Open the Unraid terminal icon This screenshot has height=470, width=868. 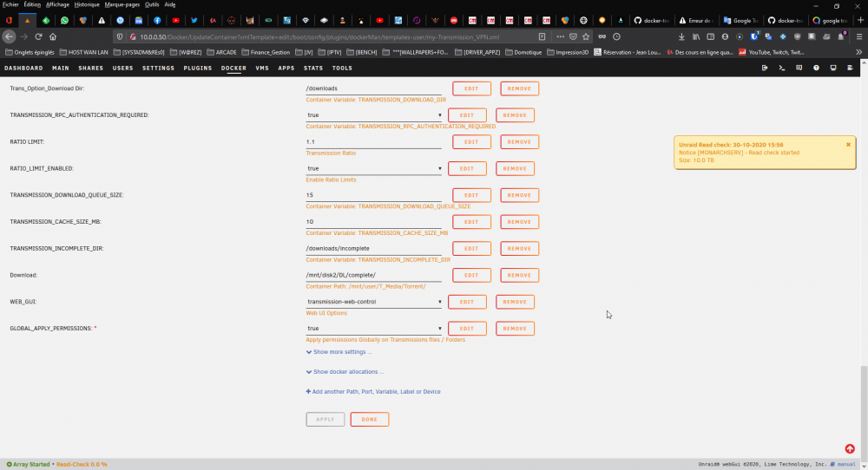click(x=782, y=68)
